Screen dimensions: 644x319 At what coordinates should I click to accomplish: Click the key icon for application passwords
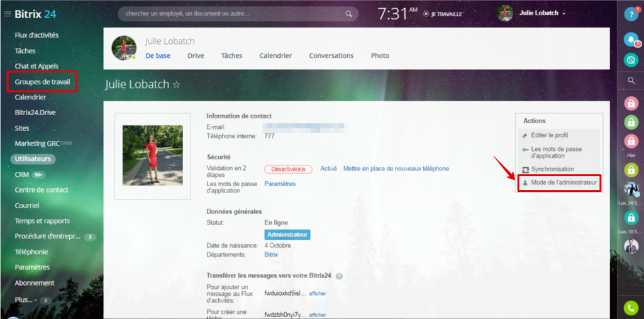tap(525, 150)
